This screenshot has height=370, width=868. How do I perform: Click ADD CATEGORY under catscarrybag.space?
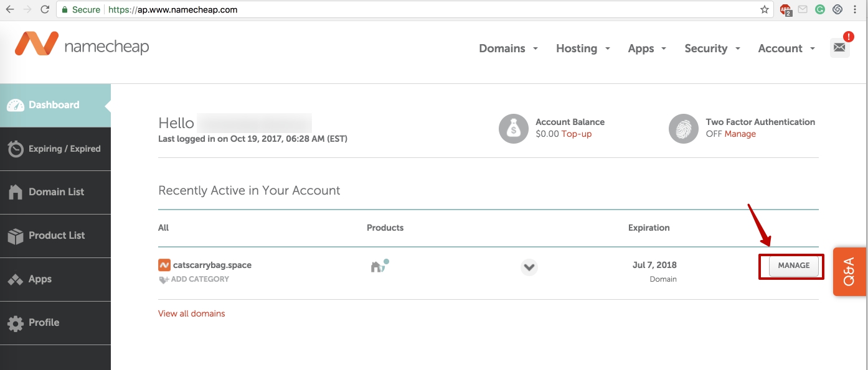pos(194,279)
